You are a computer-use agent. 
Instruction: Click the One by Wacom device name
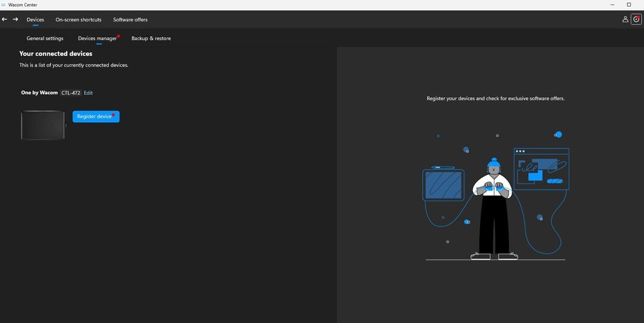click(x=39, y=93)
